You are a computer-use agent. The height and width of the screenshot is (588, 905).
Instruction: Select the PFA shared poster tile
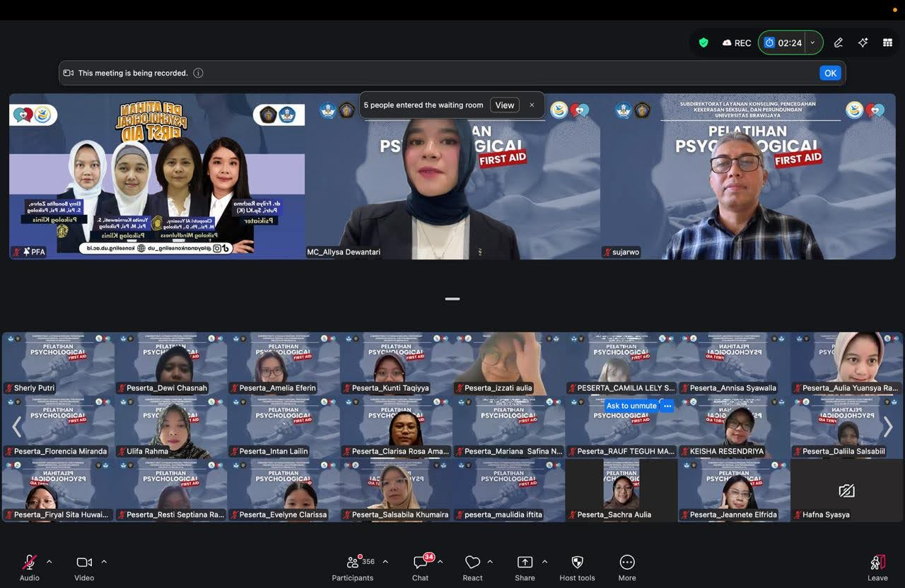click(x=157, y=177)
